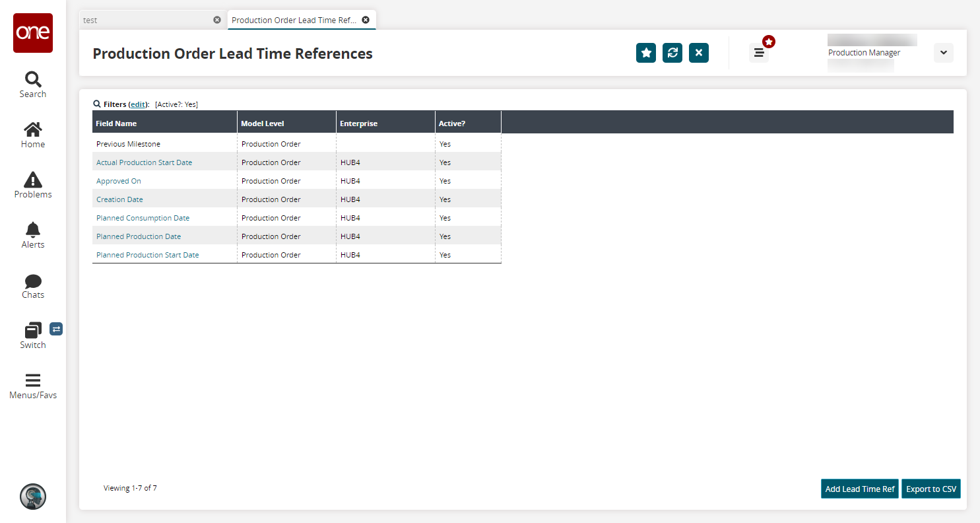Click the page title Production Order Lead Time References
The width and height of the screenshot is (980, 523).
coord(233,53)
